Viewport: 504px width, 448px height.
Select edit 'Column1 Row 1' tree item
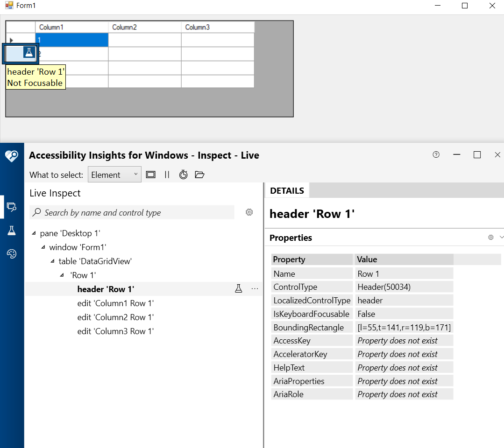115,303
